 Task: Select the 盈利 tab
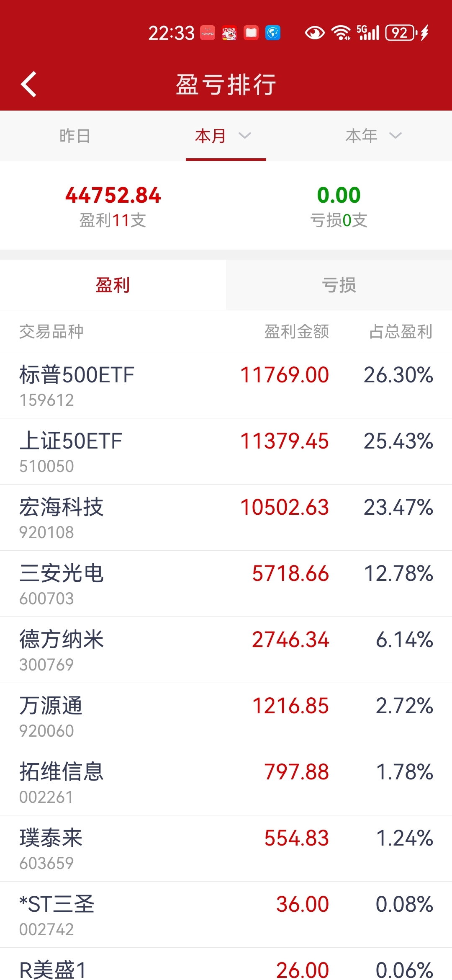(x=113, y=285)
